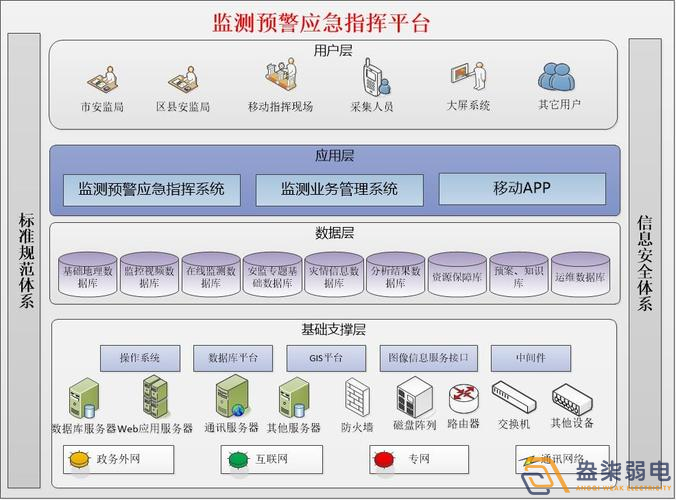Click the 市安监局 user icon

[x=101, y=77]
